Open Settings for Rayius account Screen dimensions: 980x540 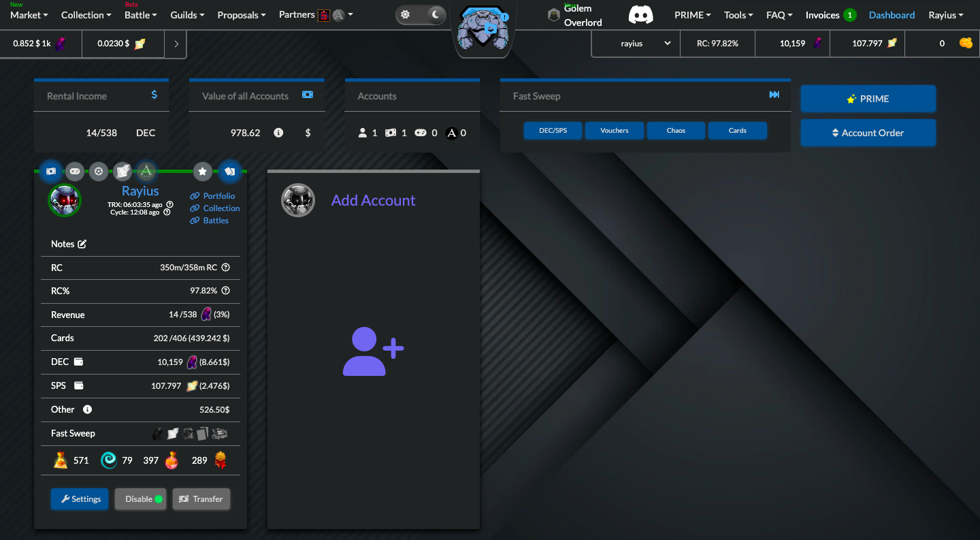[80, 499]
